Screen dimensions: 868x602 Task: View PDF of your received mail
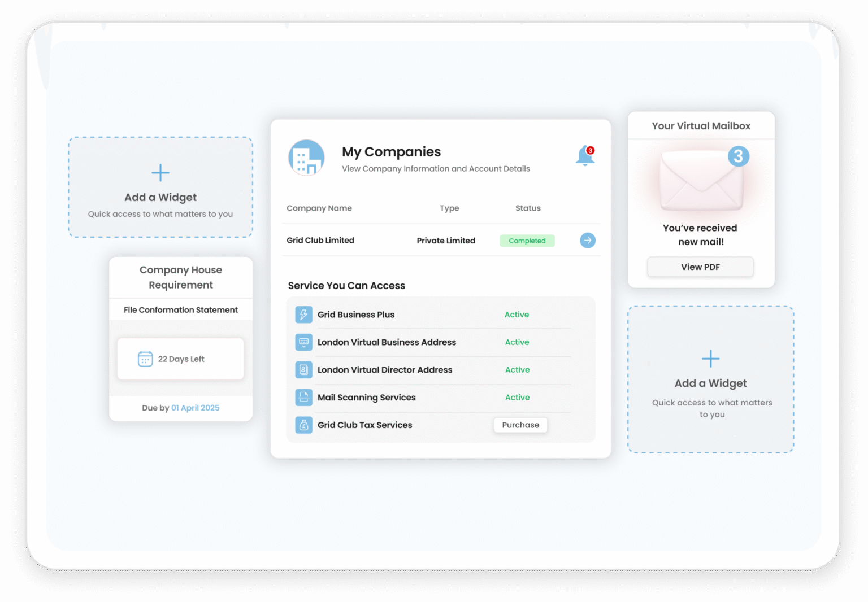(x=700, y=267)
